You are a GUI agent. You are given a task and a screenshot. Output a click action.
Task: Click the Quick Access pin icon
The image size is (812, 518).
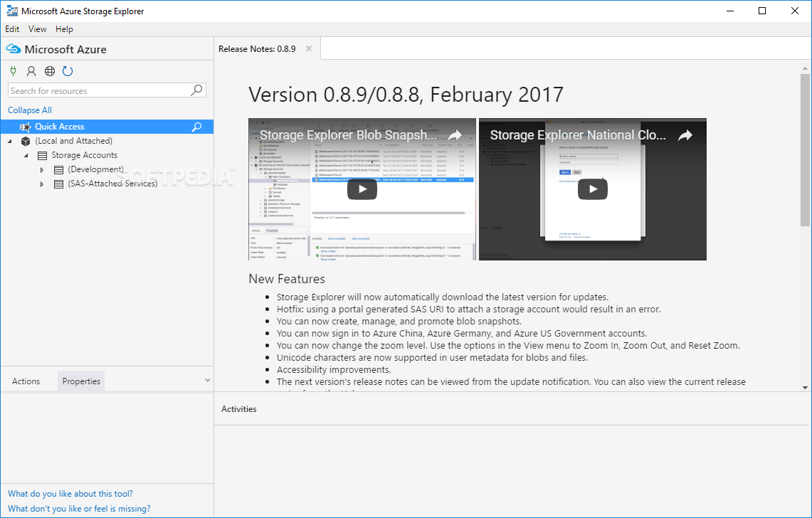25,127
